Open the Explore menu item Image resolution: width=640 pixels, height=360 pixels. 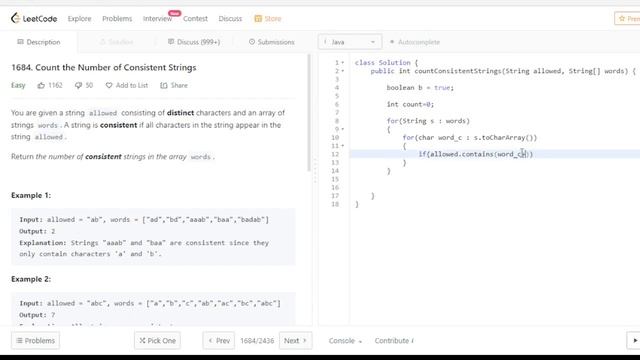pyautogui.click(x=79, y=18)
